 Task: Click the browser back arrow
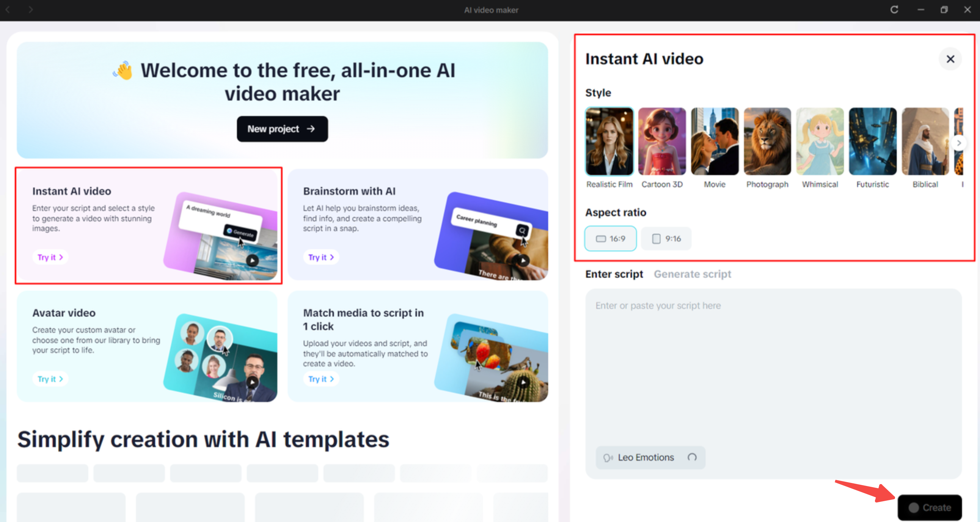pos(9,10)
